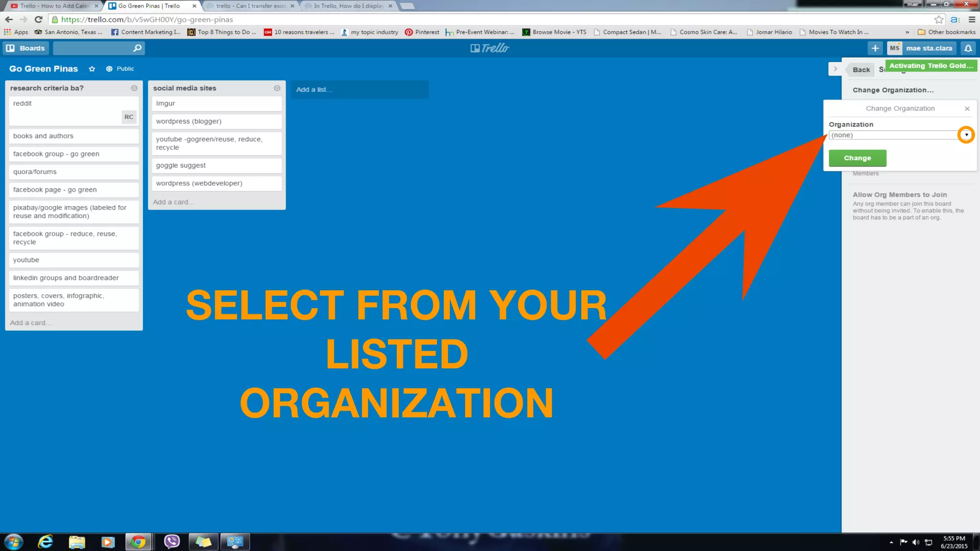This screenshot has height=551, width=980.
Task: Add a card to social media sites list
Action: coord(174,202)
